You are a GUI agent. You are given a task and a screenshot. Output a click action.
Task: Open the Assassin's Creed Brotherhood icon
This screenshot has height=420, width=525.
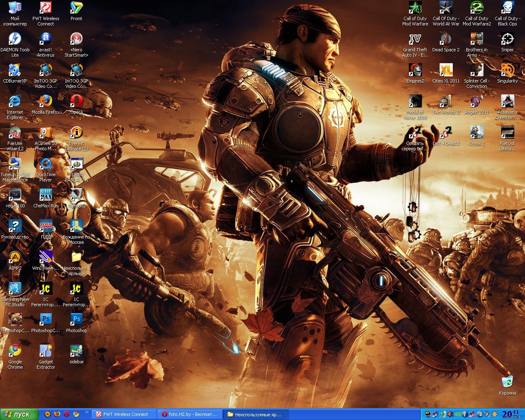tap(507, 107)
